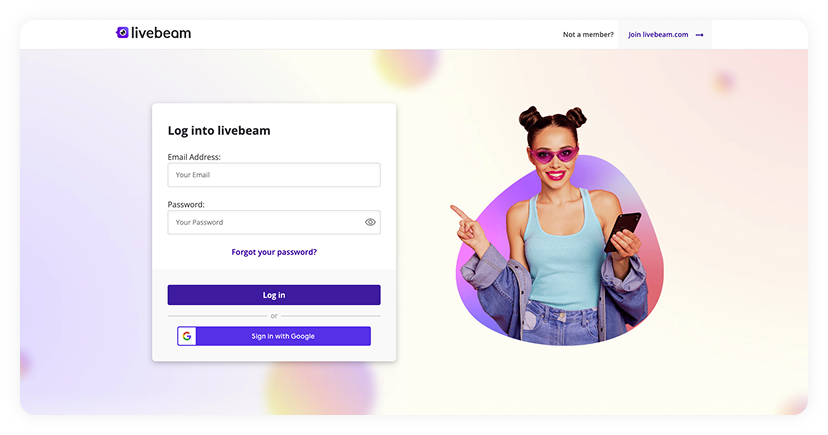Click the Log in button
828x435 pixels.
click(x=274, y=295)
